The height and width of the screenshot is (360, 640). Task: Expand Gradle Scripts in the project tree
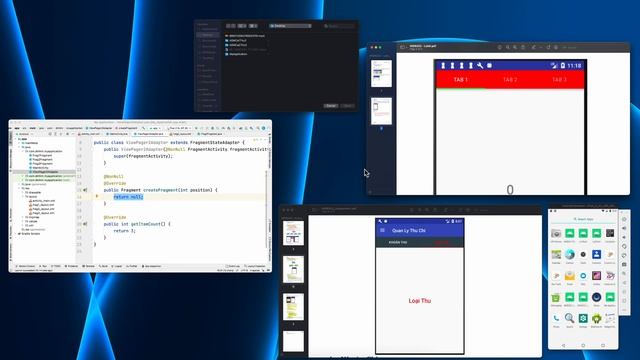(16, 234)
